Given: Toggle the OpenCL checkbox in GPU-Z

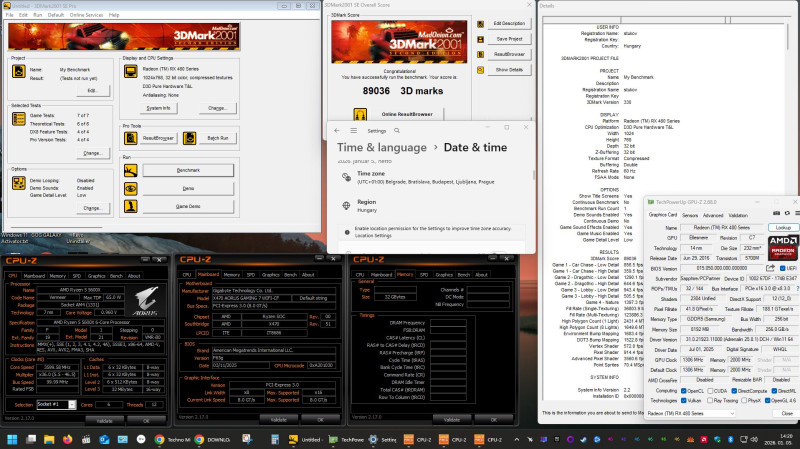Looking at the screenshot, I should click(x=684, y=391).
